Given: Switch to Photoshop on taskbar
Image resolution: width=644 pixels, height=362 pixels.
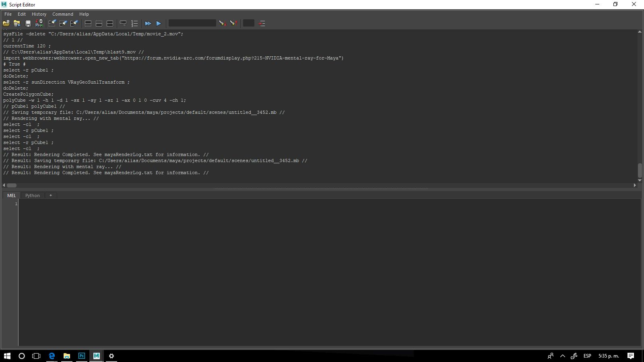Looking at the screenshot, I should 82,356.
